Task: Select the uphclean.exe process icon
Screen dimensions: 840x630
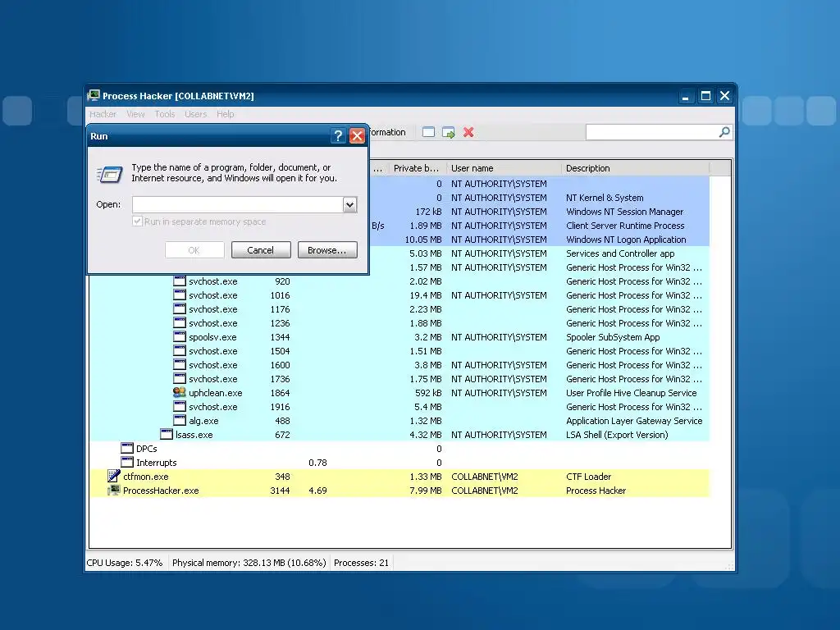Action: [x=180, y=393]
